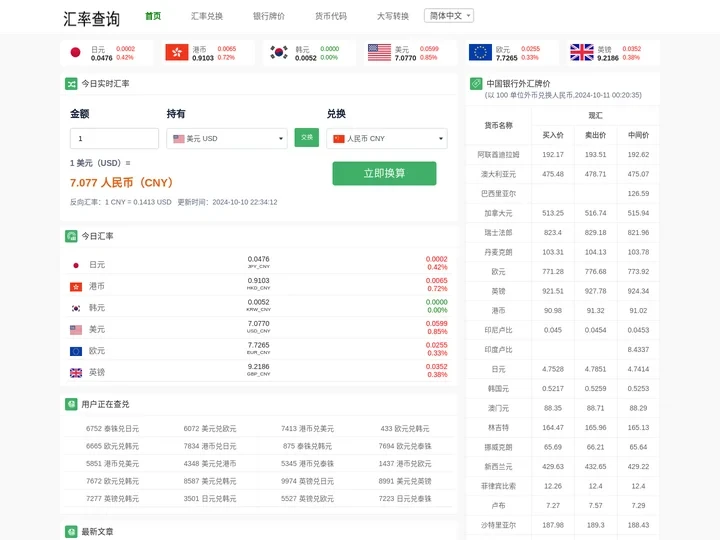Click the US flag in top ticker

pos(379,52)
